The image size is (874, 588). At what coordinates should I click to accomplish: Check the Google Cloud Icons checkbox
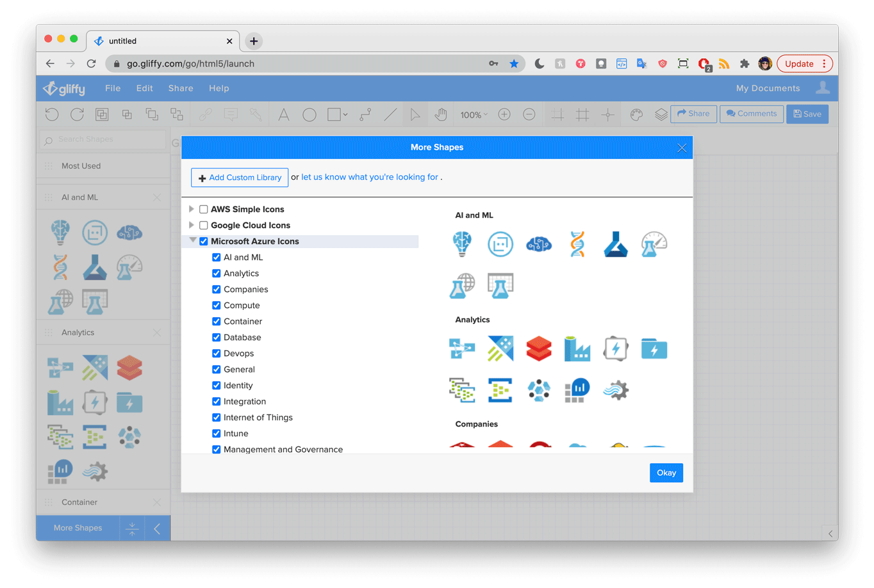[x=204, y=225]
